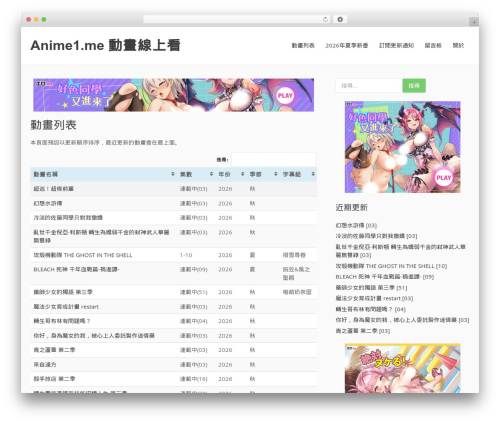The height and width of the screenshot is (423, 500).
Task: Open a new tab with the plus button
Action: pos(474,22)
